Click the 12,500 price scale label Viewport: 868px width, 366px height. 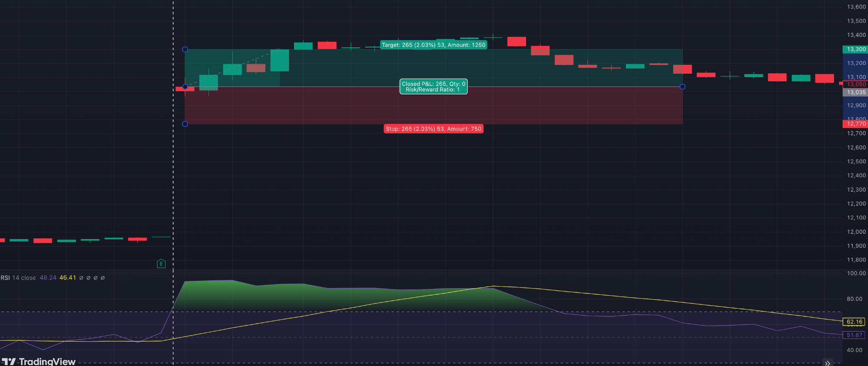click(856, 162)
